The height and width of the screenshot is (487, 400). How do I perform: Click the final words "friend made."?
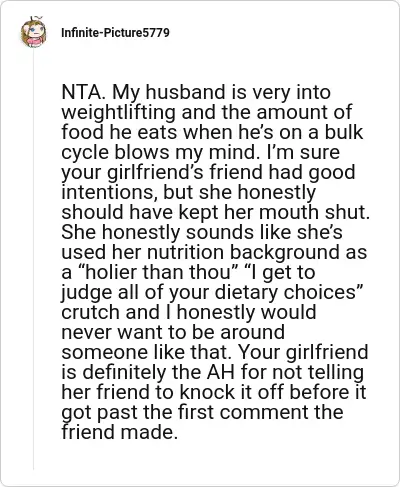[x=119, y=432]
